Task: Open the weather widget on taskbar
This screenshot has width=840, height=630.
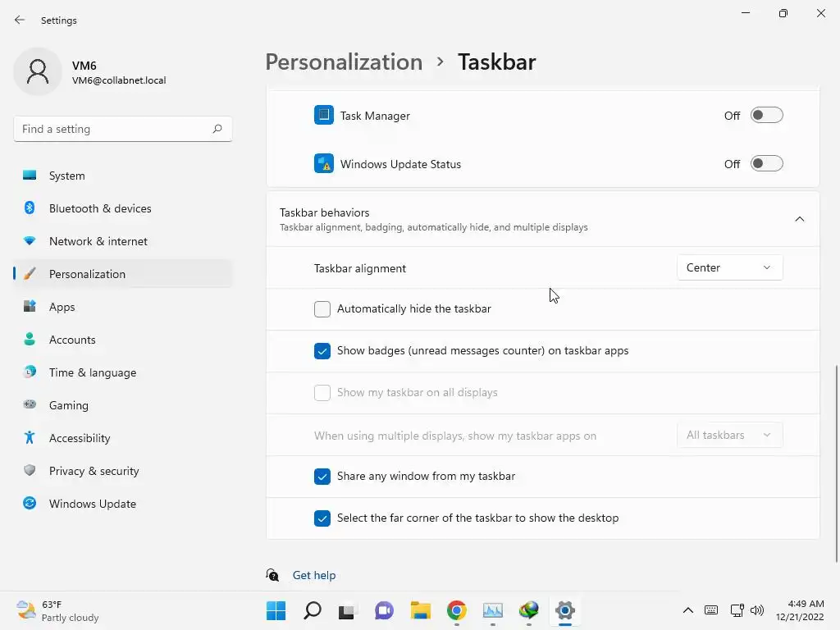Action: click(57, 610)
